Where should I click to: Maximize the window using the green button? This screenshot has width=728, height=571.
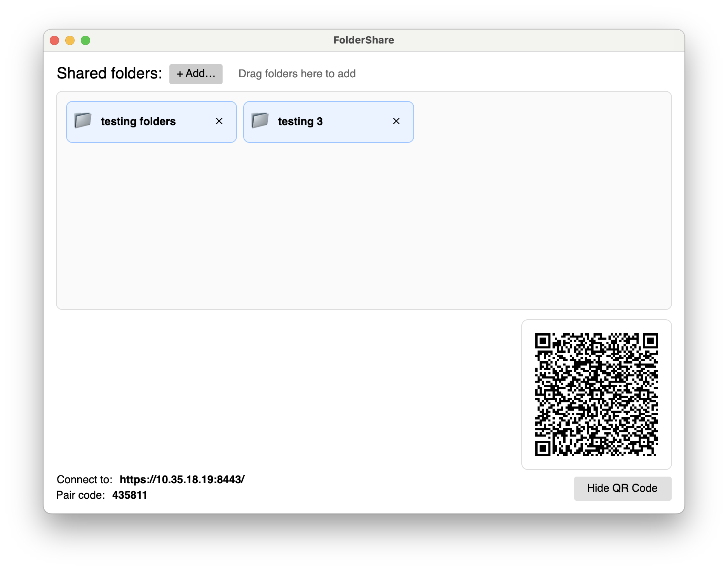pyautogui.click(x=85, y=40)
